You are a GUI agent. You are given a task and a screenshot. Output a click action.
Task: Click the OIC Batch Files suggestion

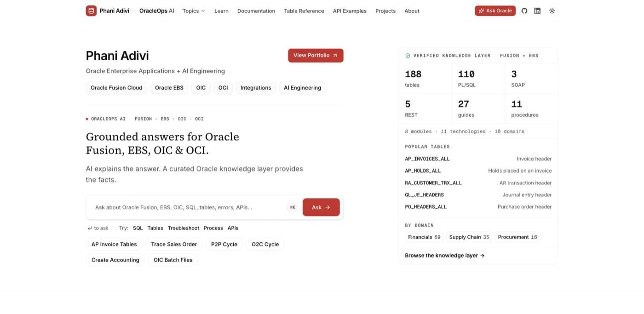point(173,260)
